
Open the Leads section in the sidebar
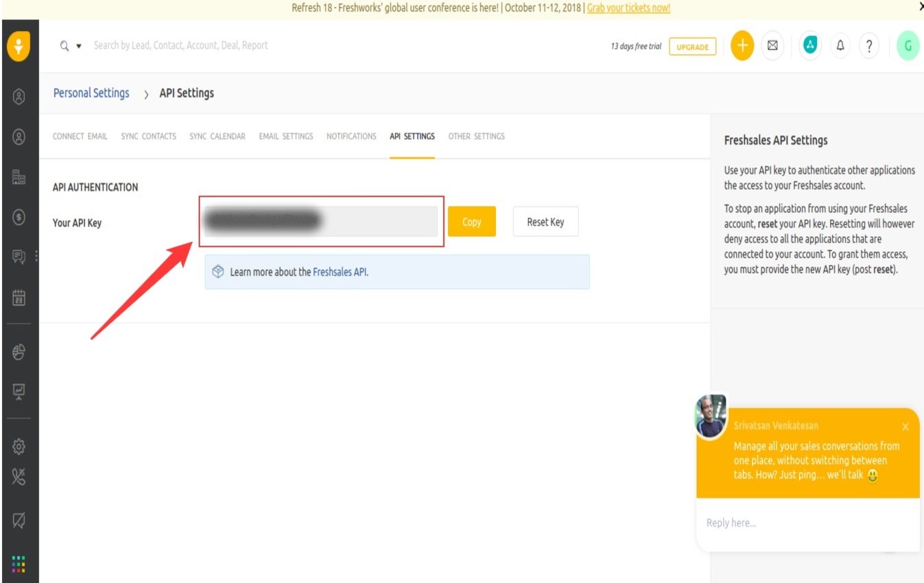click(x=19, y=96)
